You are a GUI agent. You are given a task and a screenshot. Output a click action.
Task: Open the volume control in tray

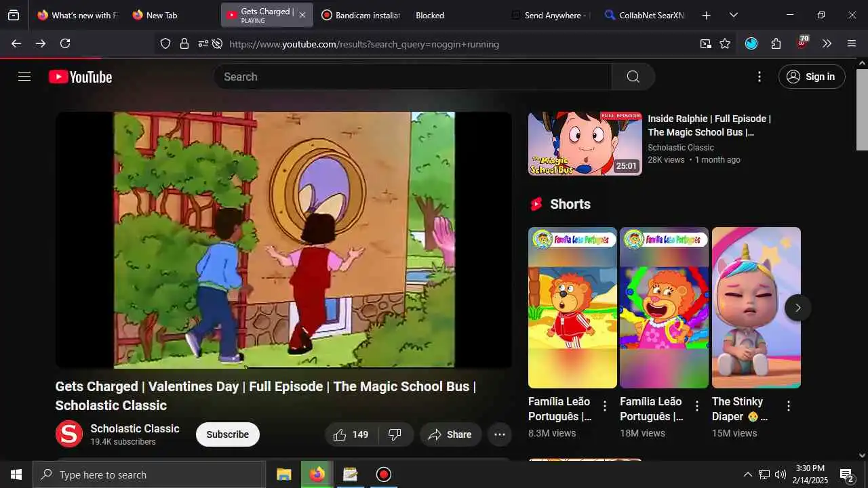pos(781,474)
